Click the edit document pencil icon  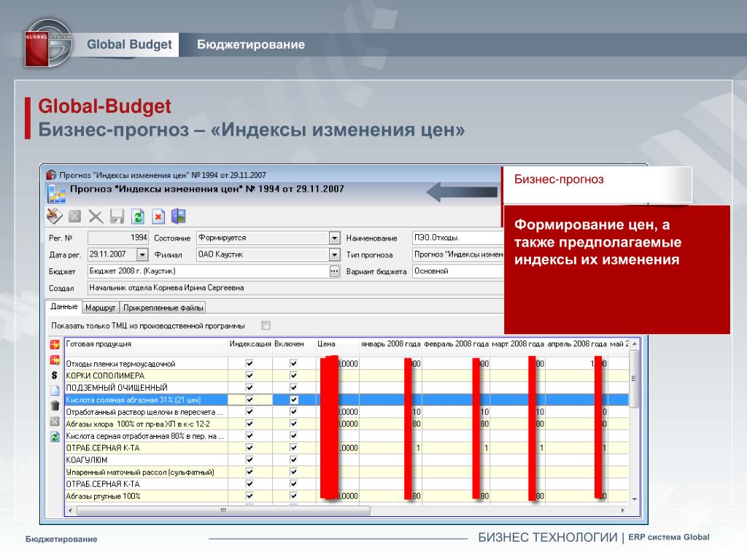coord(55,216)
